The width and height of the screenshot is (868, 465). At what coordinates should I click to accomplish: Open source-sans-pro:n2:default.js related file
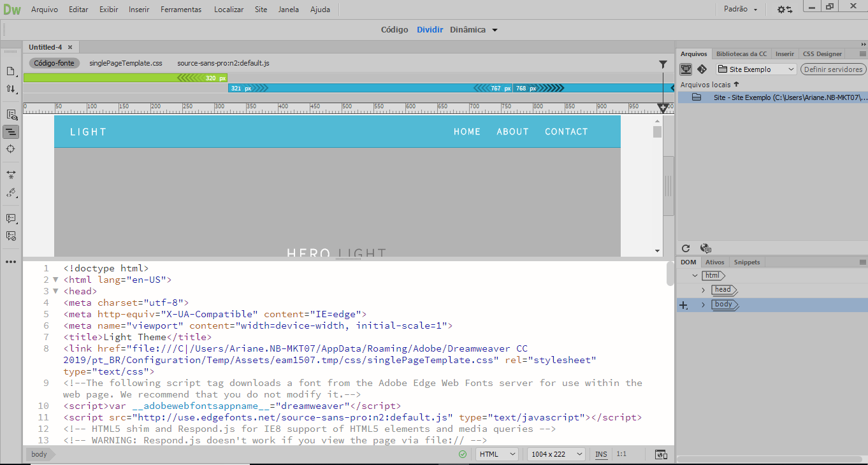point(223,63)
